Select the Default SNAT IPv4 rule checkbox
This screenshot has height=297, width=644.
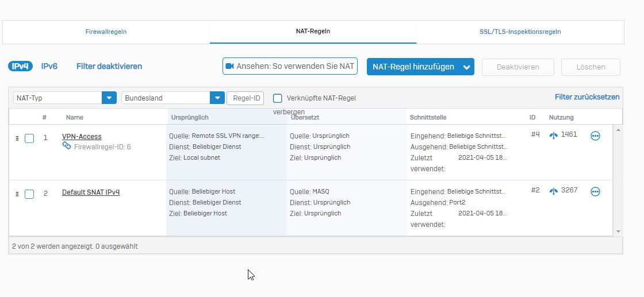[x=29, y=194]
